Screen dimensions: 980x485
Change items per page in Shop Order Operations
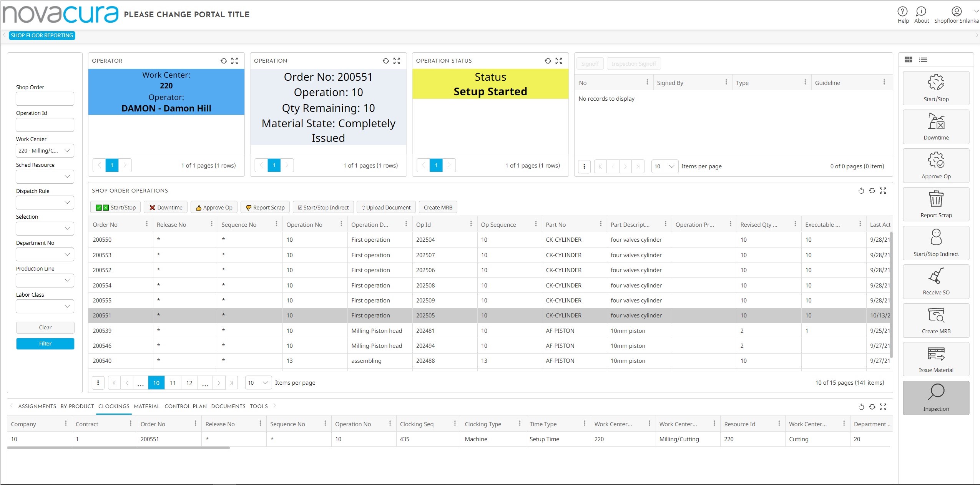click(258, 382)
